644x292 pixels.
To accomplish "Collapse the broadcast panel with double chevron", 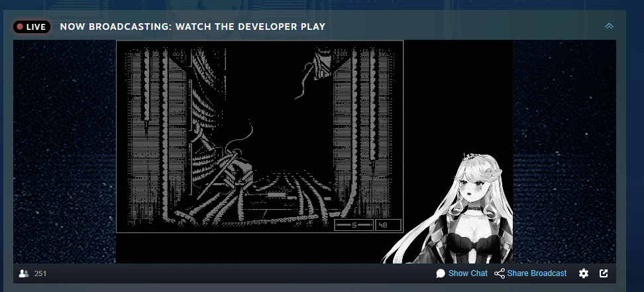I will (x=609, y=27).
